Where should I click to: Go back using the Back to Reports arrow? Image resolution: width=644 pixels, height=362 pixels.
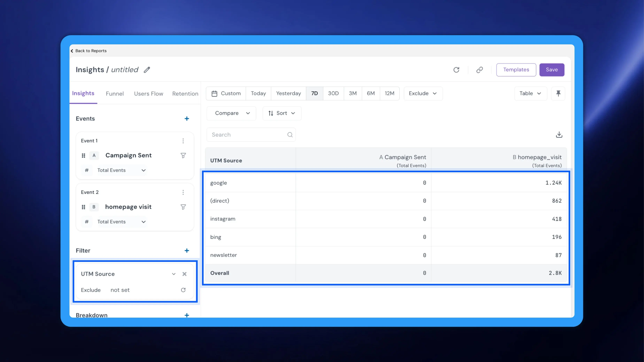pos(72,51)
